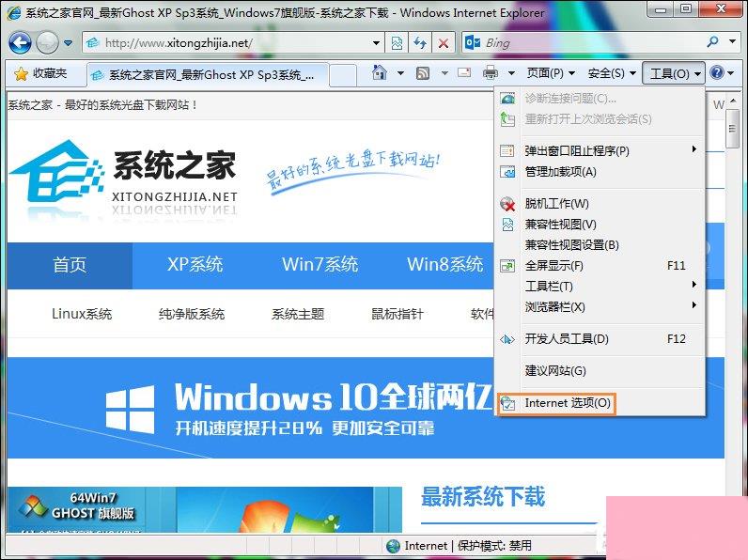This screenshot has width=748, height=560.
Task: Open the 浏览器栏(X) submenu
Action: (x=600, y=306)
